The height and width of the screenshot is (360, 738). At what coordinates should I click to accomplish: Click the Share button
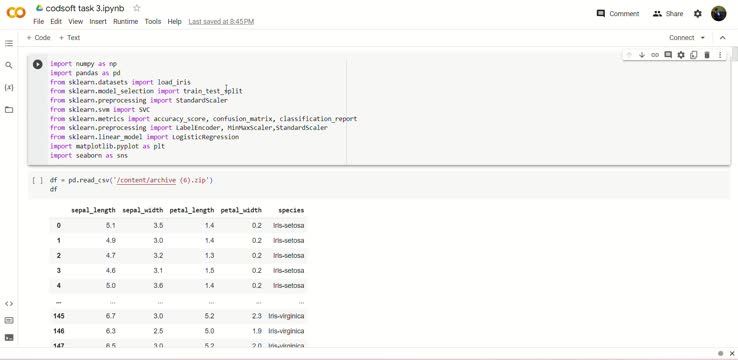click(668, 14)
